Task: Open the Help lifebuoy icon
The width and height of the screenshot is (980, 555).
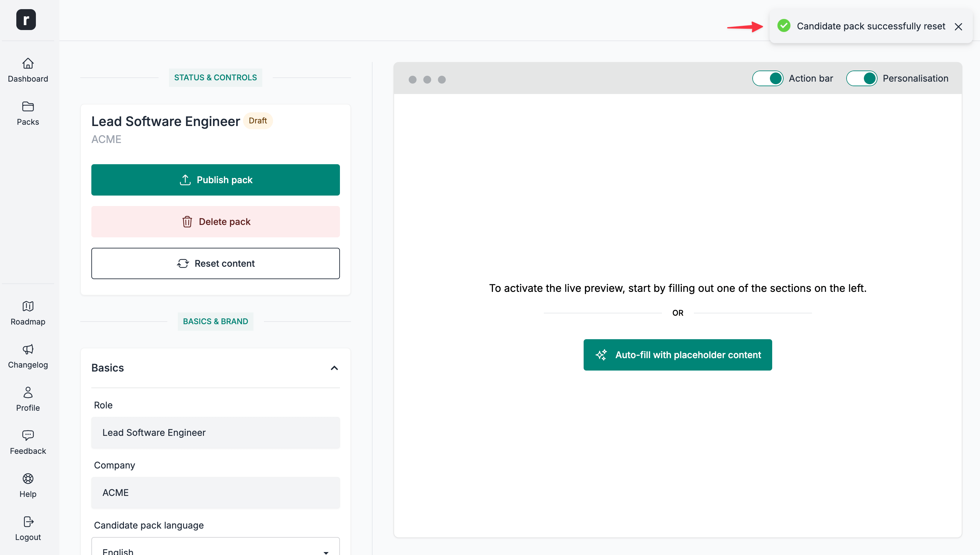Action: 28,478
